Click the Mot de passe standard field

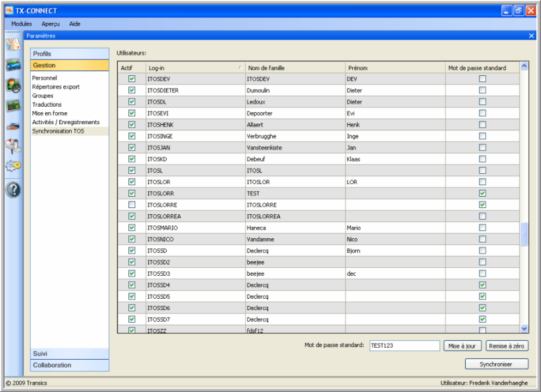(x=403, y=346)
